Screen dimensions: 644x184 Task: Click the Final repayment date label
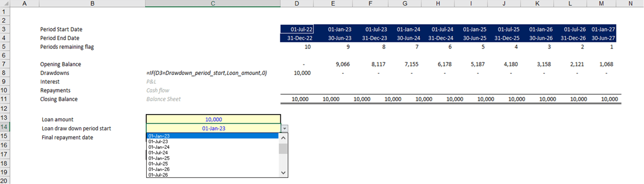click(67, 137)
